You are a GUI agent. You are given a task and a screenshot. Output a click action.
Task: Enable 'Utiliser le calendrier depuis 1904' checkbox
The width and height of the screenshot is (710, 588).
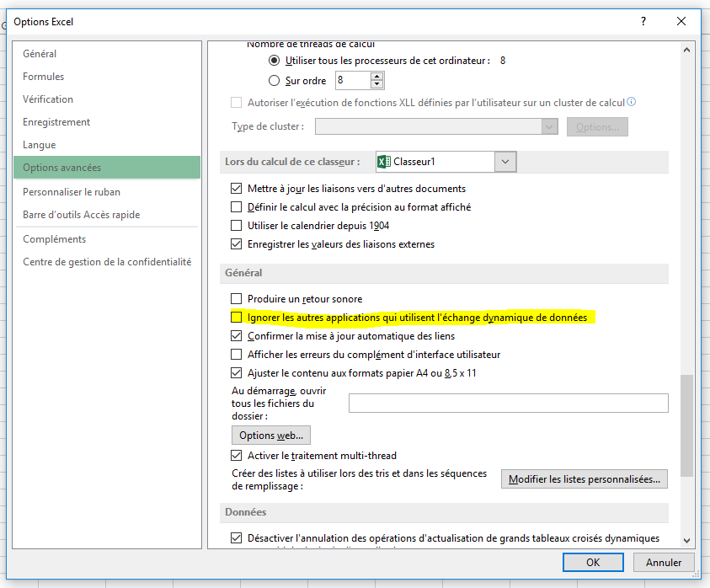(x=236, y=226)
